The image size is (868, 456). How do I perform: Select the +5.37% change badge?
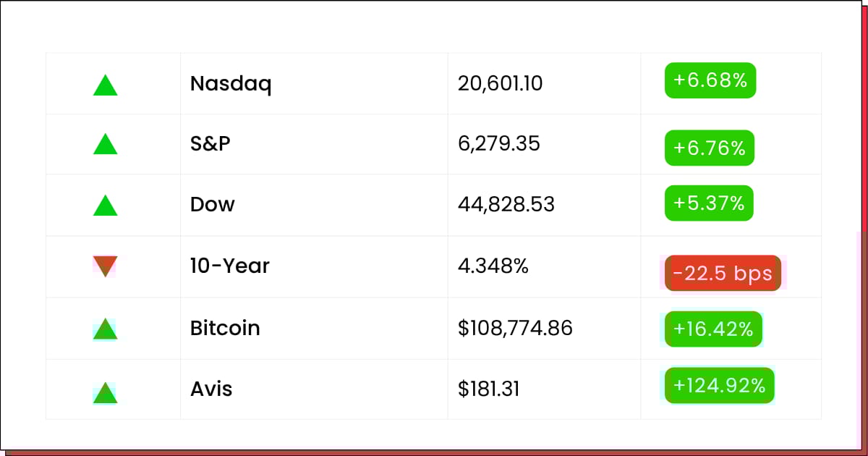(x=709, y=203)
